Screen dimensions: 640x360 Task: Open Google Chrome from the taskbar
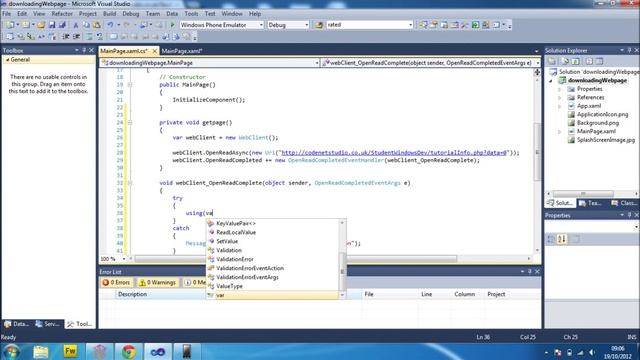[x=128, y=351]
